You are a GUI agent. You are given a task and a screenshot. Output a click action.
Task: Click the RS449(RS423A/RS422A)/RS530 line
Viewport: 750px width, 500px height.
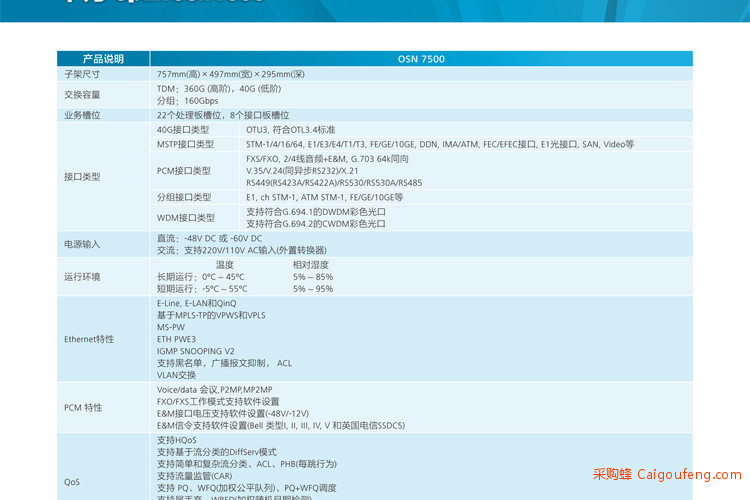tap(334, 183)
